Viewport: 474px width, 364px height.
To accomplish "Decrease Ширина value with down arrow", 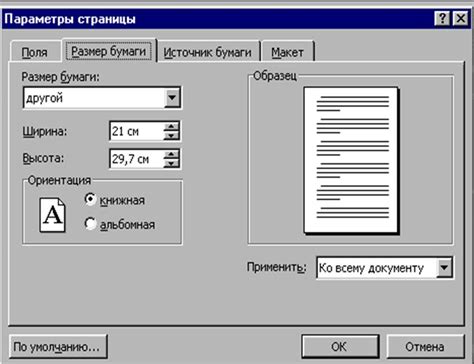I will tap(172, 135).
